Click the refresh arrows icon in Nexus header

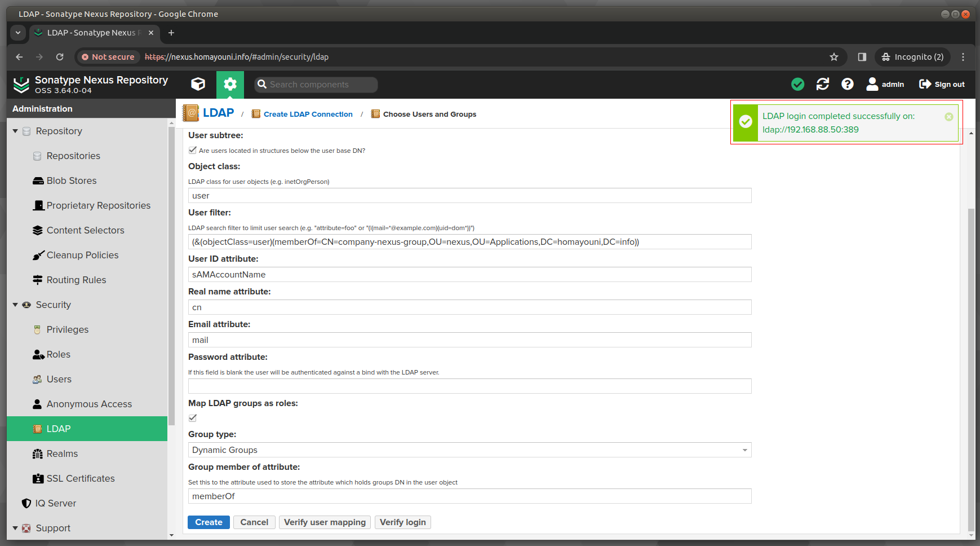(823, 85)
